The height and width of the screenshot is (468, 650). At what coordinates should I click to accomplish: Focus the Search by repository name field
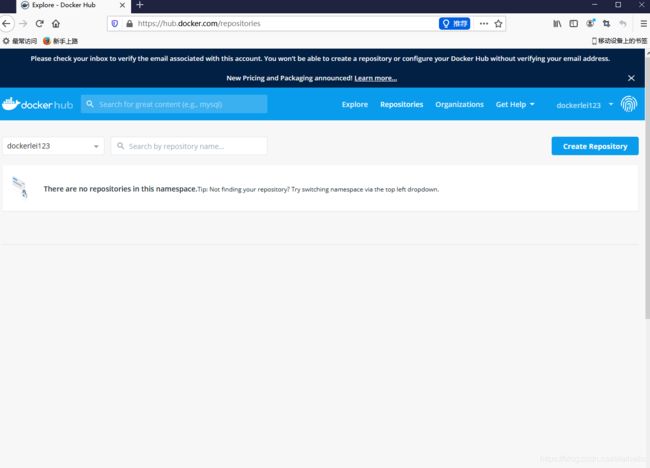pos(189,146)
